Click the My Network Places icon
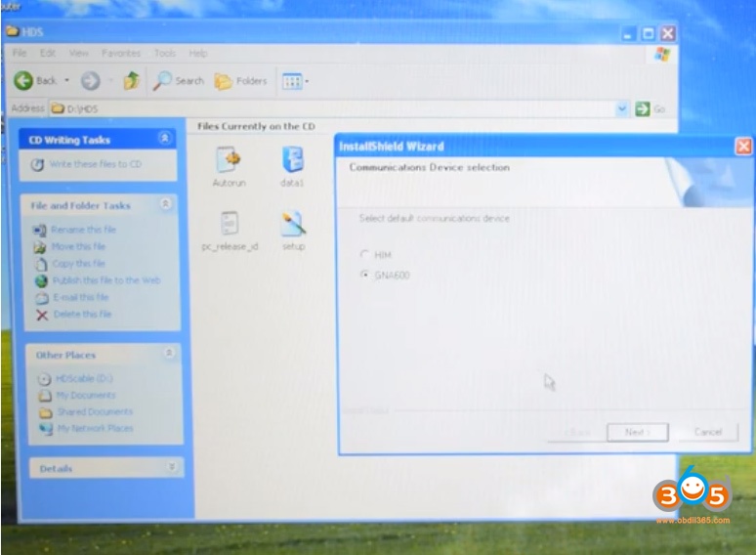Screen dimensions: 756x555 point(46,429)
